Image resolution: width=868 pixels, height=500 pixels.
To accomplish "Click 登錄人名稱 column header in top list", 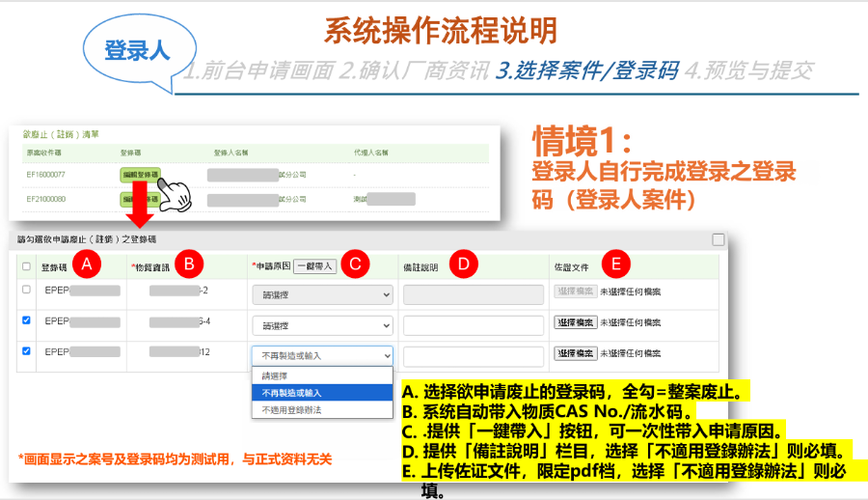I will coord(231,153).
